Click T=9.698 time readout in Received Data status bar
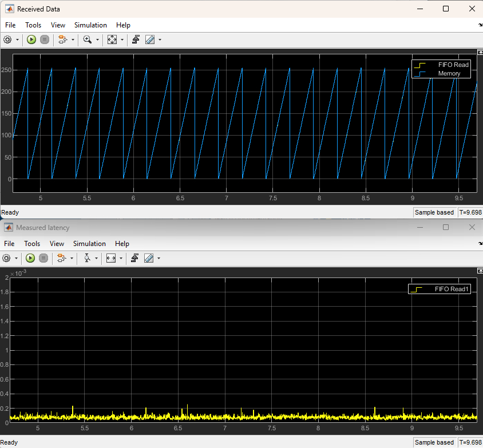483x448 pixels. (x=470, y=212)
